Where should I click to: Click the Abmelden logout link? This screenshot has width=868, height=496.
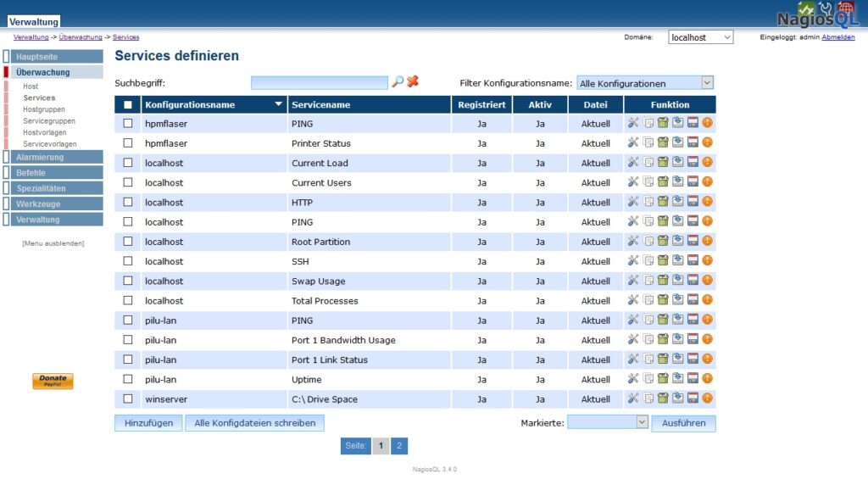(x=837, y=37)
